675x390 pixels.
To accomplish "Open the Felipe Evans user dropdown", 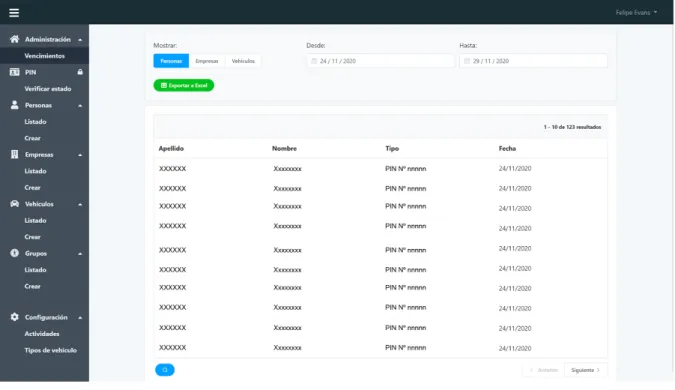I will (636, 12).
